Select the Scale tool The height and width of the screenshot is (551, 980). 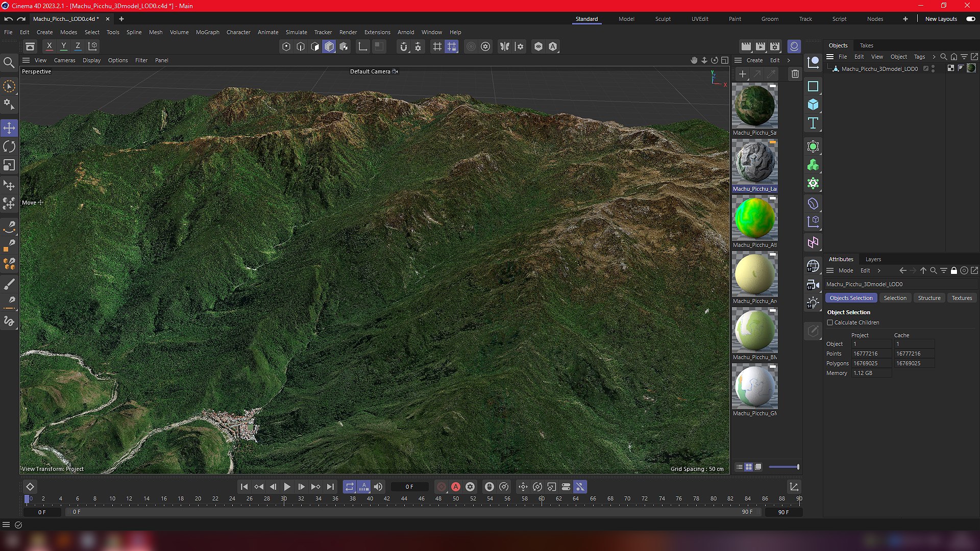[9, 165]
